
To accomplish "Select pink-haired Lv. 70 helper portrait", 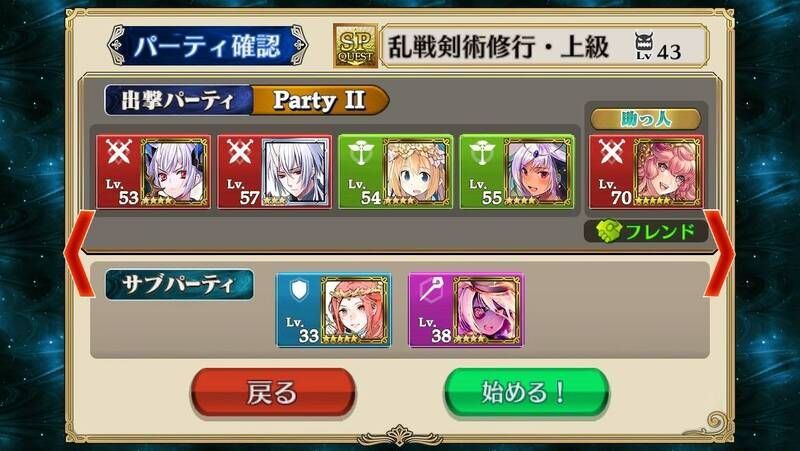I will coord(667,172).
